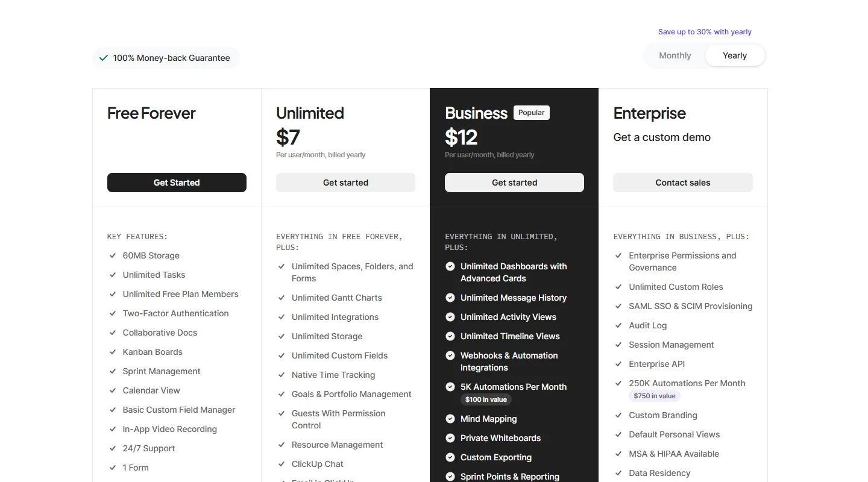This screenshot has height=482, width=868.
Task: Select the Yearly billing option
Action: (x=735, y=55)
